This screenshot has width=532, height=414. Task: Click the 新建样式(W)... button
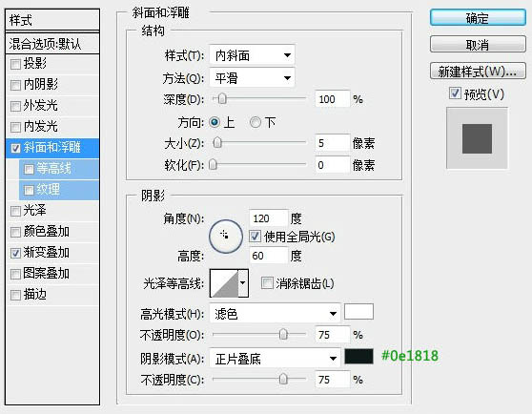478,72
